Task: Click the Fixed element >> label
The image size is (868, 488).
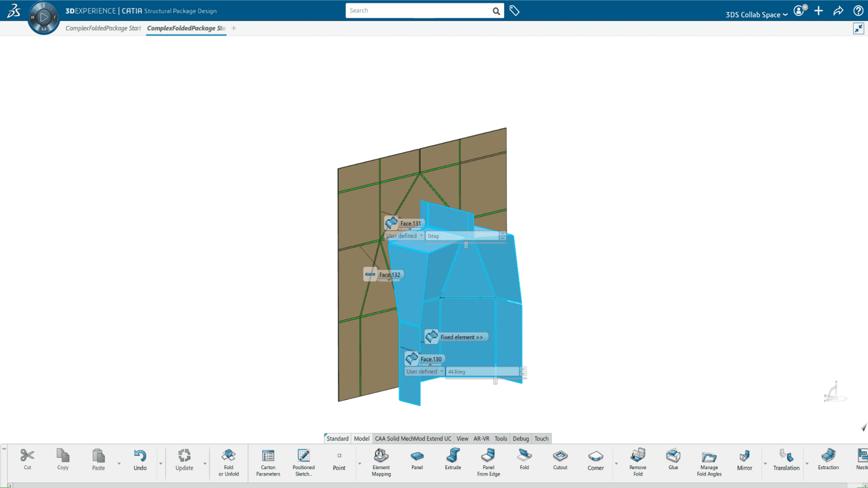Action: coord(461,337)
